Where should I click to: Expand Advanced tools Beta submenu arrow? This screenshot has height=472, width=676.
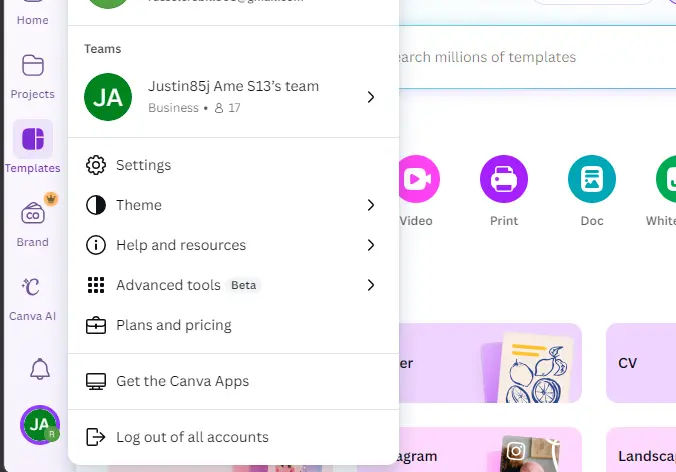pyautogui.click(x=371, y=285)
